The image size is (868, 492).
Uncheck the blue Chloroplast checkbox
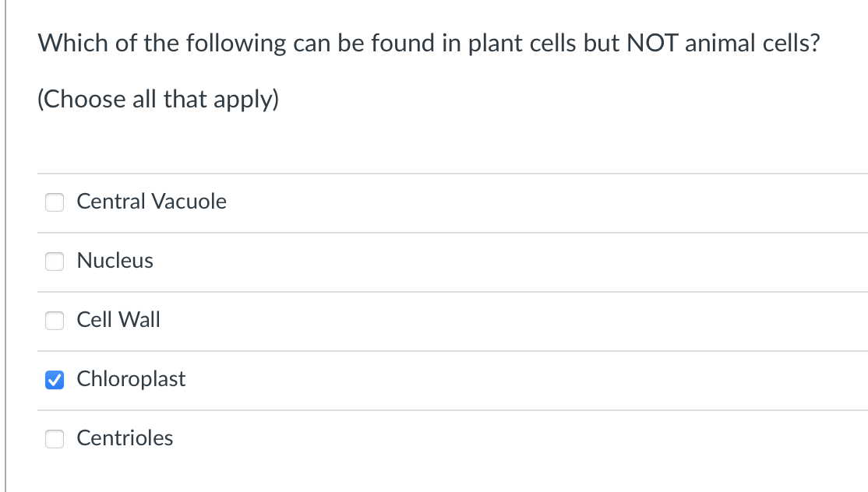pyautogui.click(x=55, y=380)
